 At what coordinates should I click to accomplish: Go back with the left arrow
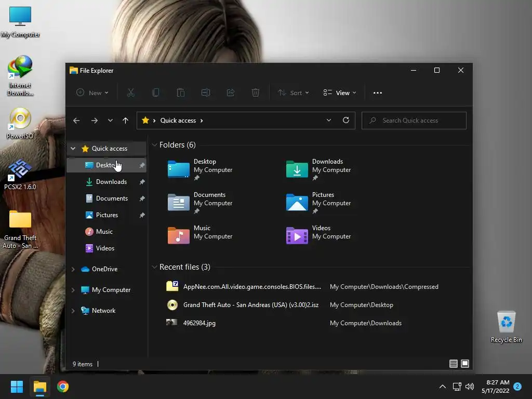[76, 121]
